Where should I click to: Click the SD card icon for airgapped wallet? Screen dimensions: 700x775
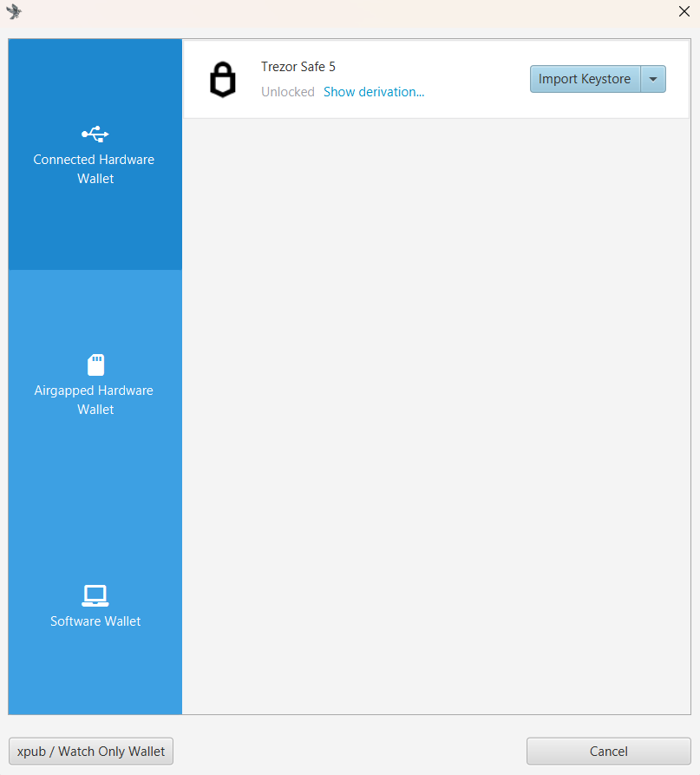(x=95, y=365)
